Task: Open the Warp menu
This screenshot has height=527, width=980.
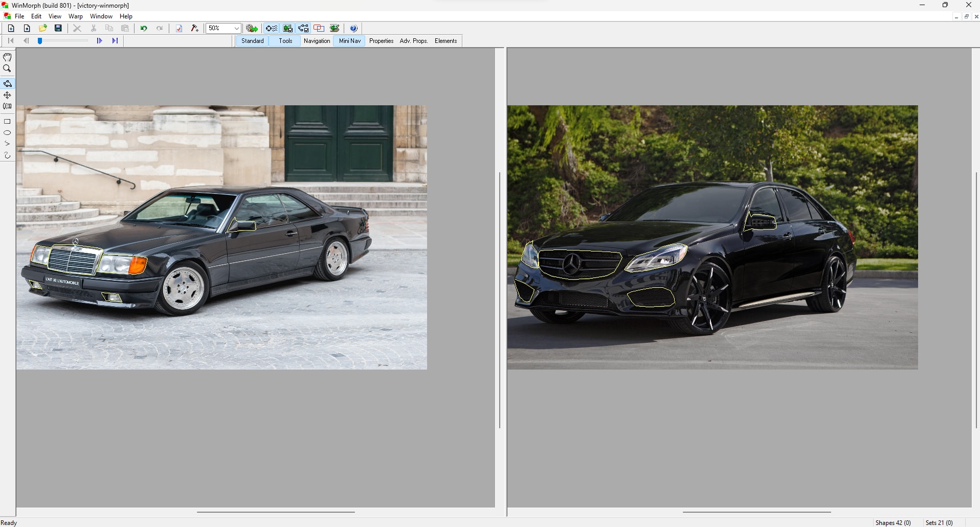Action: coord(76,16)
